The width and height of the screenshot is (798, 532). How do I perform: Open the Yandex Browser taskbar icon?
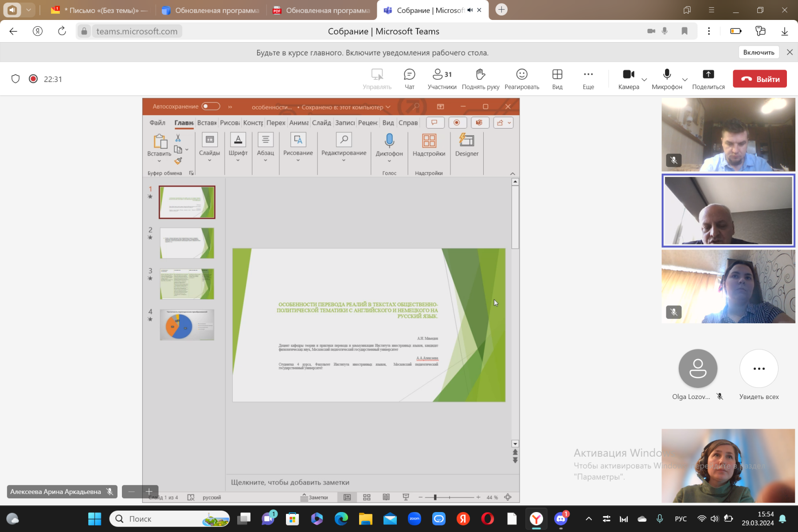coord(536,519)
